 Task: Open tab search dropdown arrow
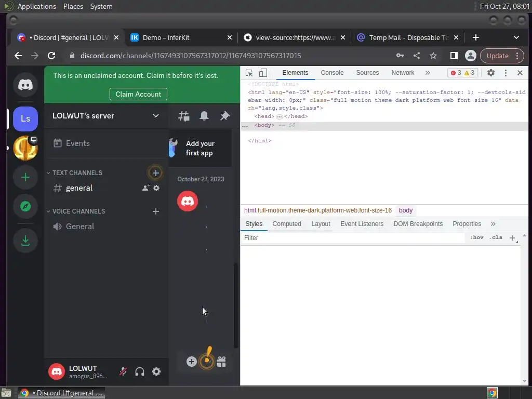pyautogui.click(x=516, y=37)
